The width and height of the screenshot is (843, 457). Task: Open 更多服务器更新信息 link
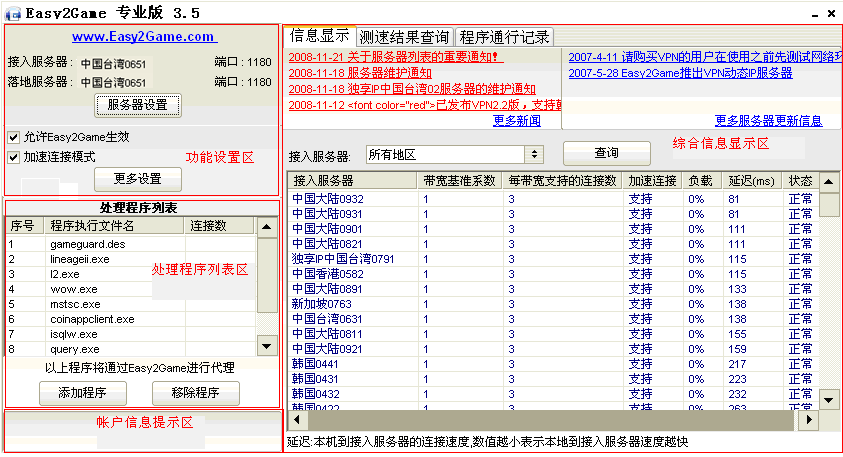click(768, 121)
